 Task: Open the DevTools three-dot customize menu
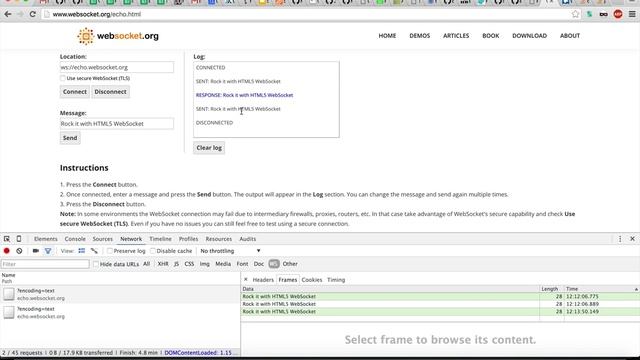click(x=620, y=239)
